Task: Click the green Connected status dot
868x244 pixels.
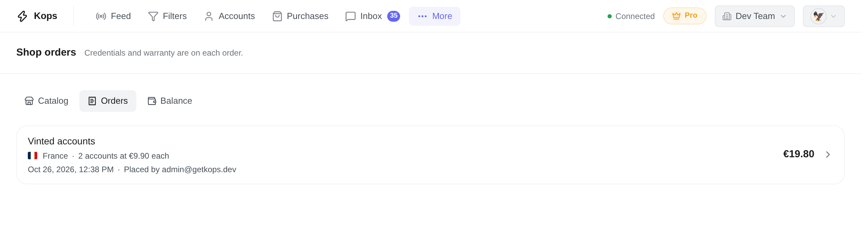Action: [x=610, y=16]
